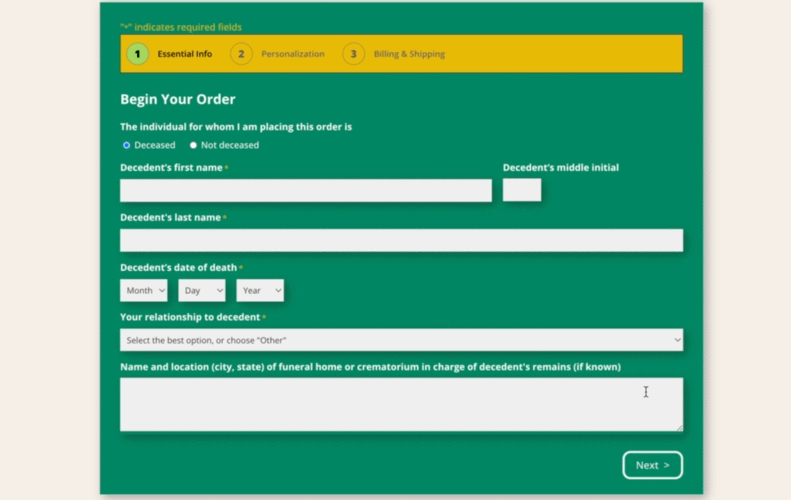Click the step 1 circle icon
Image resolution: width=791 pixels, height=500 pixels.
pos(137,54)
